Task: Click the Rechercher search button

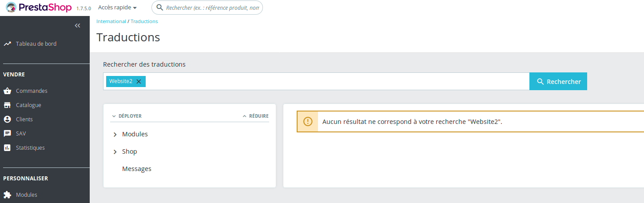Action: [x=558, y=81]
